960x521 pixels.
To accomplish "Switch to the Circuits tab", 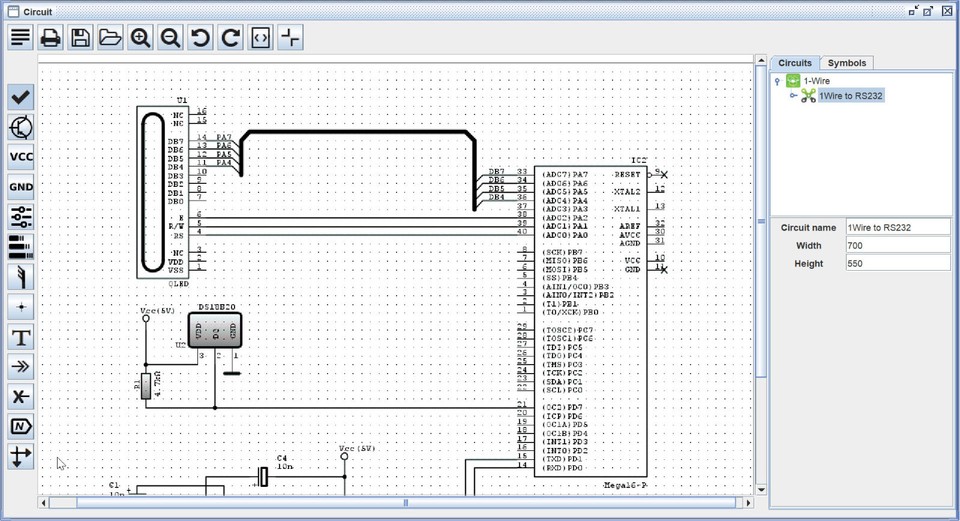I will 795,63.
